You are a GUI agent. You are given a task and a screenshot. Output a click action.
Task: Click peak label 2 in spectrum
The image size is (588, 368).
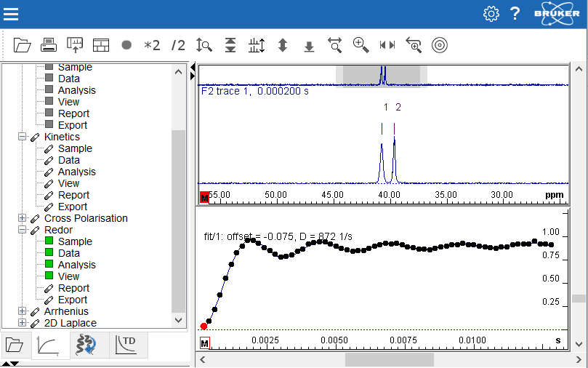click(398, 108)
